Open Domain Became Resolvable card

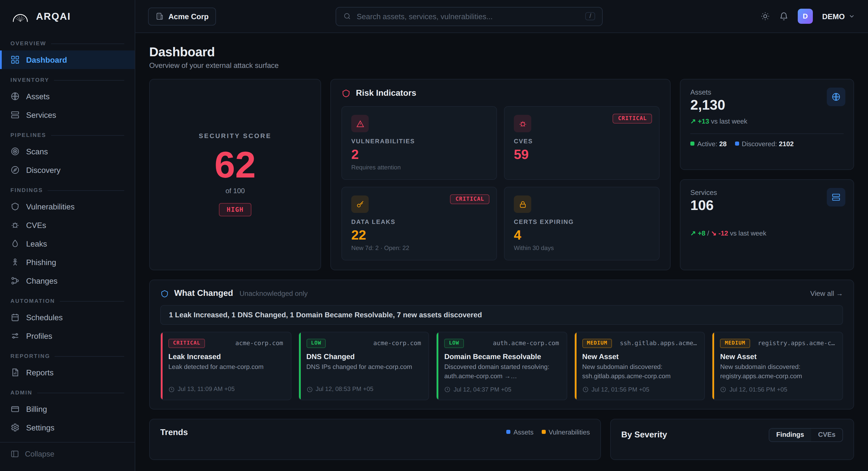tap(502, 366)
